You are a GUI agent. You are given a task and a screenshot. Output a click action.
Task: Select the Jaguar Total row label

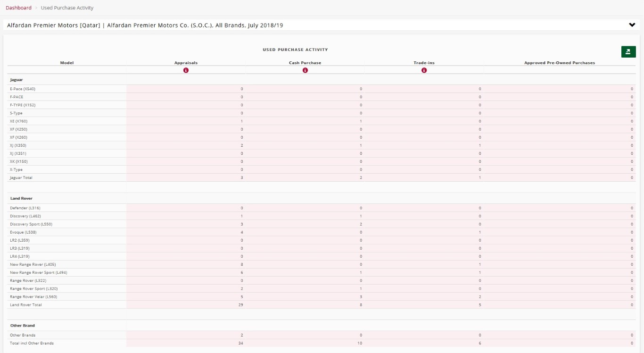[x=21, y=177]
